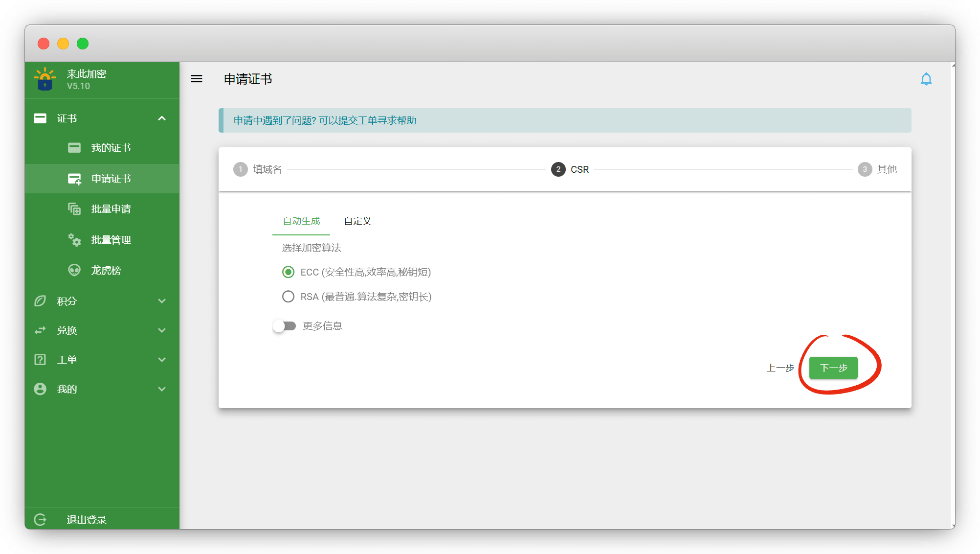Select the ECC algorithm radio button
This screenshot has height=554, width=980.
click(288, 272)
